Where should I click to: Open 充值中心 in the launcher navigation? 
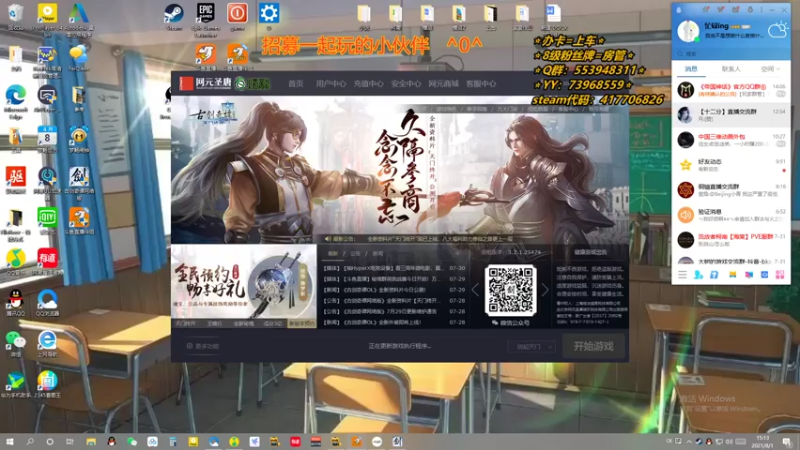pyautogui.click(x=368, y=84)
